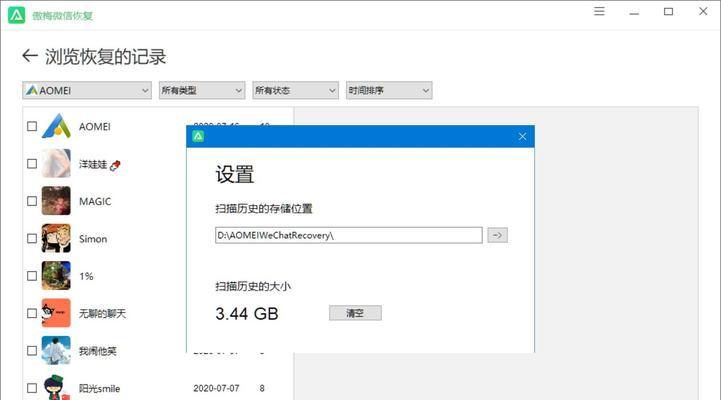Click the 洋娃娃 contact avatar
Image resolution: width=721 pixels, height=400 pixels.
tap(56, 163)
